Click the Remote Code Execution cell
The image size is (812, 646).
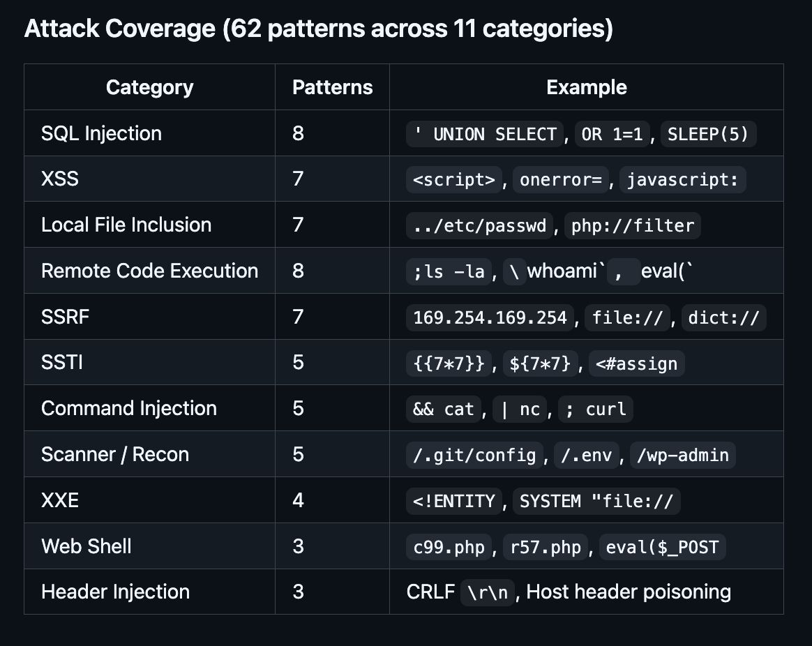150,271
